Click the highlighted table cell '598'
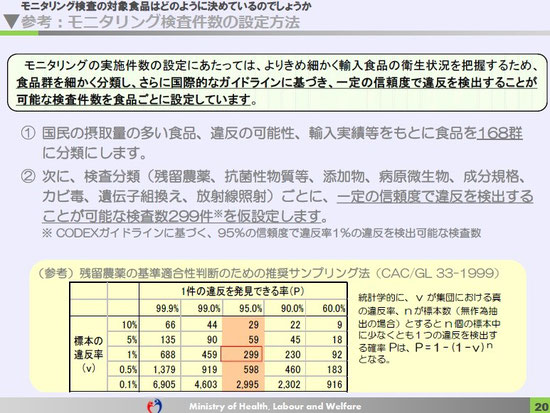 [251, 369]
